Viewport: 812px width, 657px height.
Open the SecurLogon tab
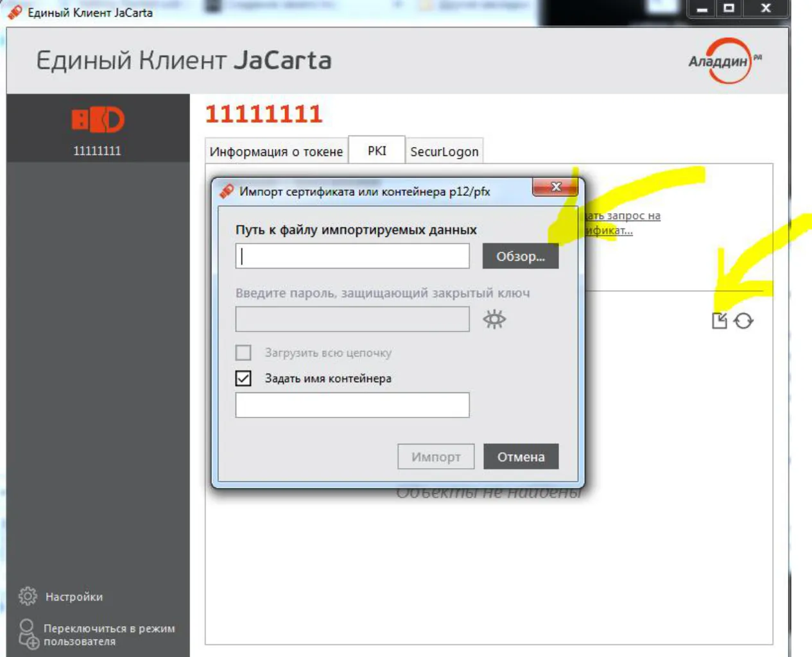point(444,152)
